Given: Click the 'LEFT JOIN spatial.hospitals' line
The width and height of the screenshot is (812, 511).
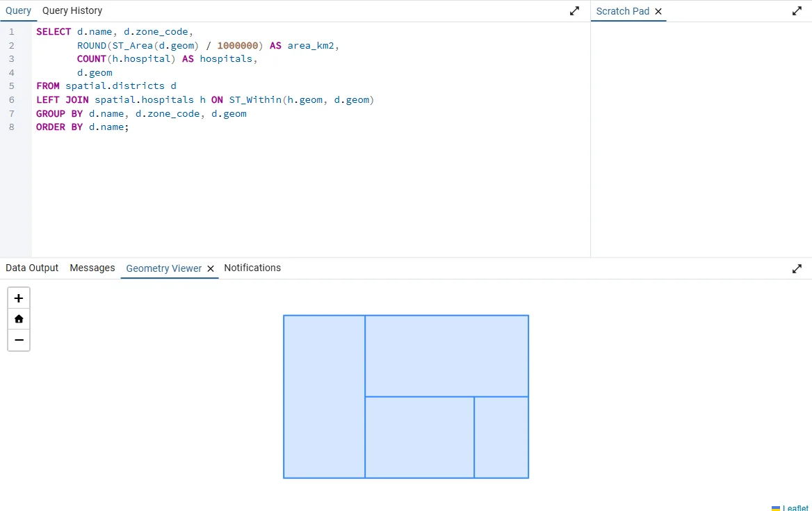Looking at the screenshot, I should tap(205, 100).
